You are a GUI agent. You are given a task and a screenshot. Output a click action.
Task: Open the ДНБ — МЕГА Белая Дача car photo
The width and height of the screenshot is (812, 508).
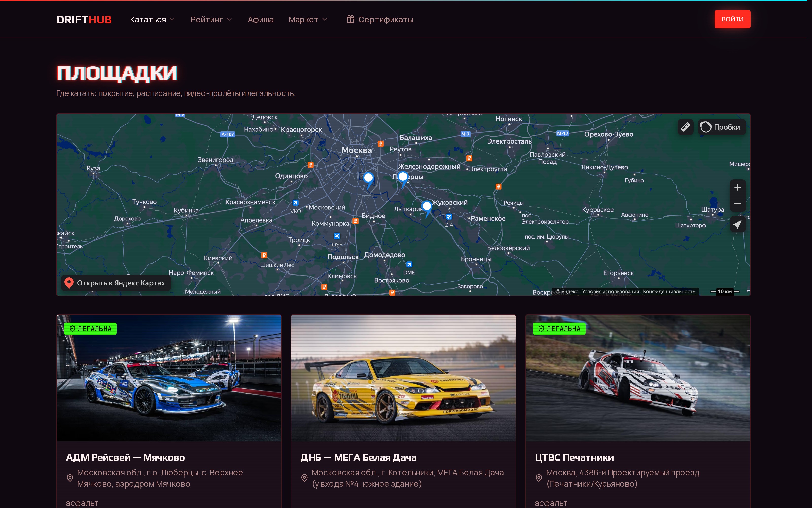(403, 378)
